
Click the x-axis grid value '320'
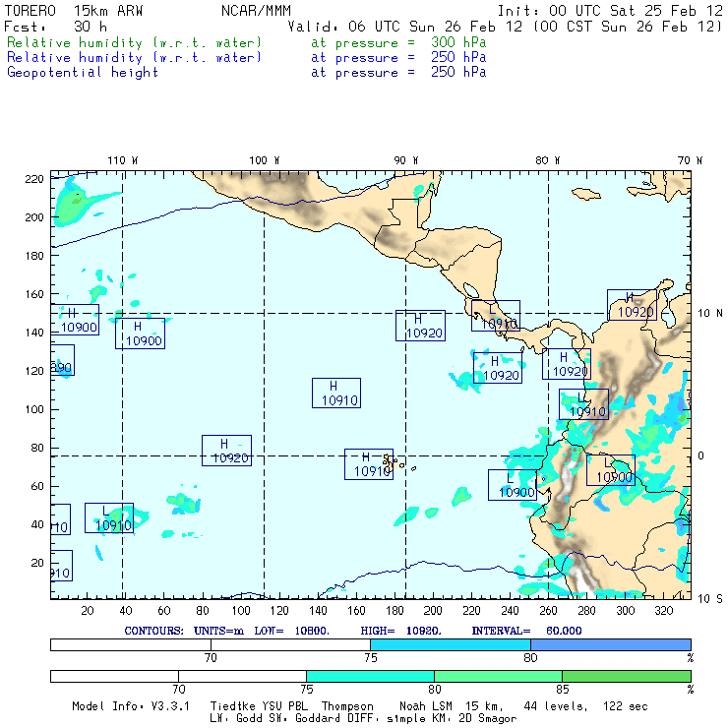[663, 611]
